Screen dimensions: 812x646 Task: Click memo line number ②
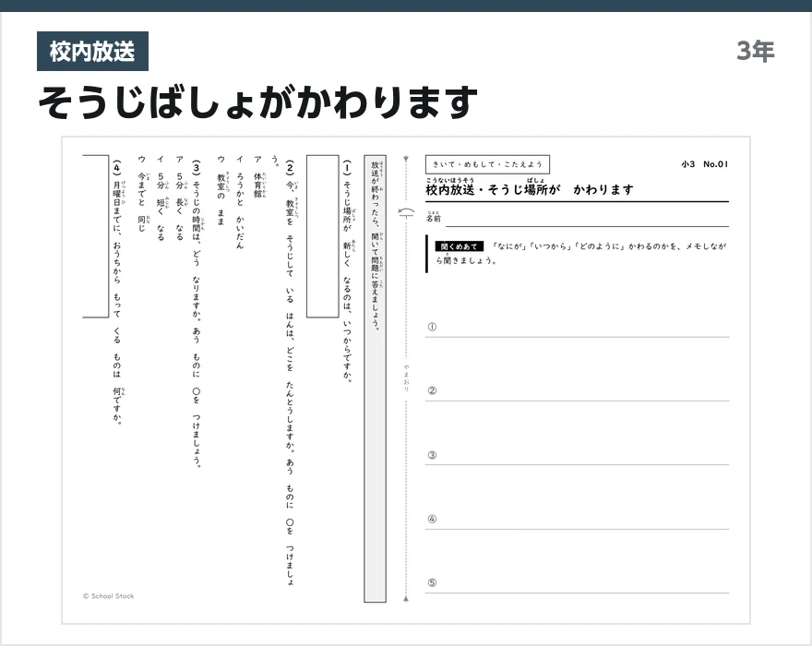(x=432, y=390)
